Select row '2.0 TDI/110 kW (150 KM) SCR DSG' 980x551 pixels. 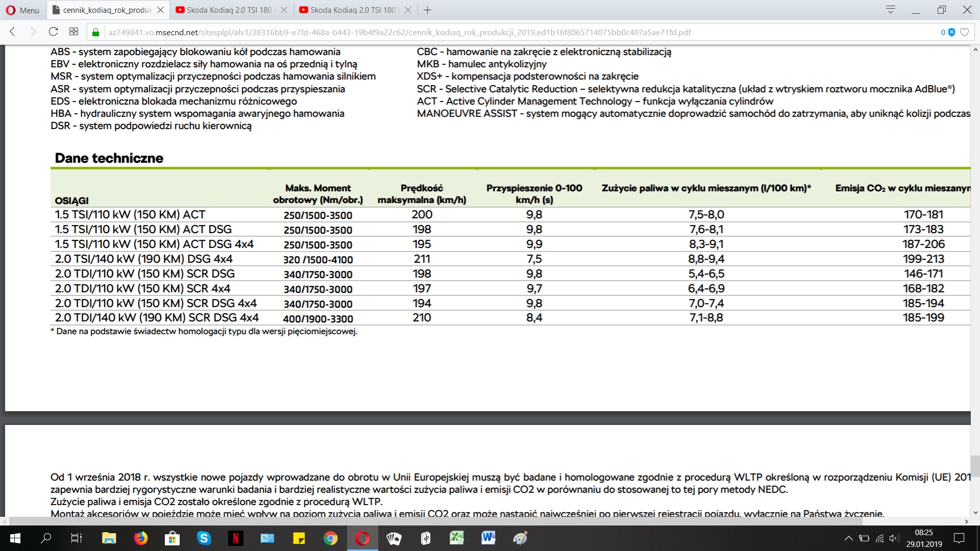coord(510,273)
